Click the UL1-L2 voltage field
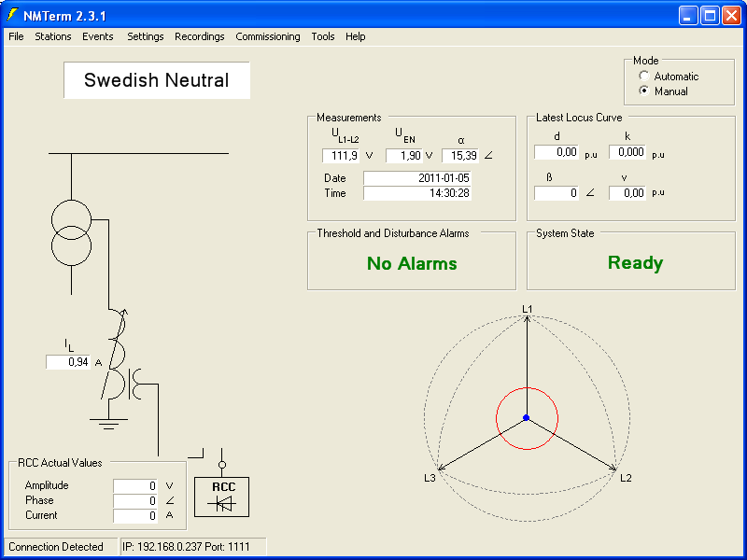 tap(341, 156)
